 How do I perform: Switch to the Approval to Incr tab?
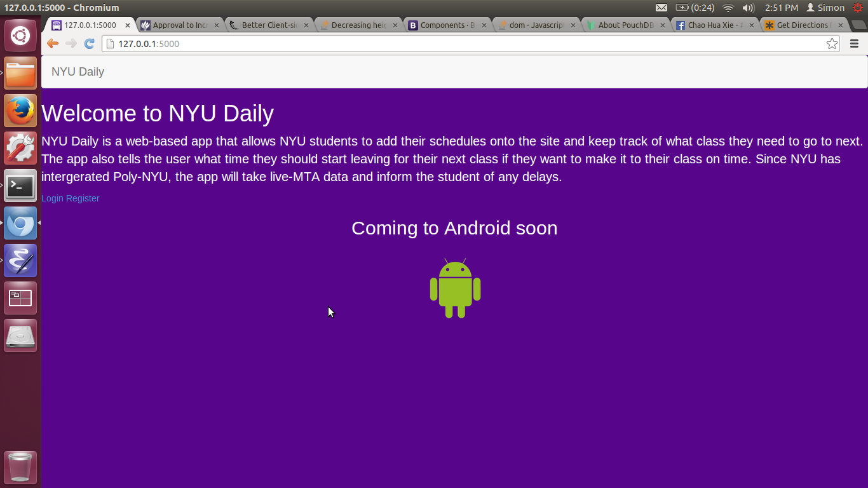(179, 25)
